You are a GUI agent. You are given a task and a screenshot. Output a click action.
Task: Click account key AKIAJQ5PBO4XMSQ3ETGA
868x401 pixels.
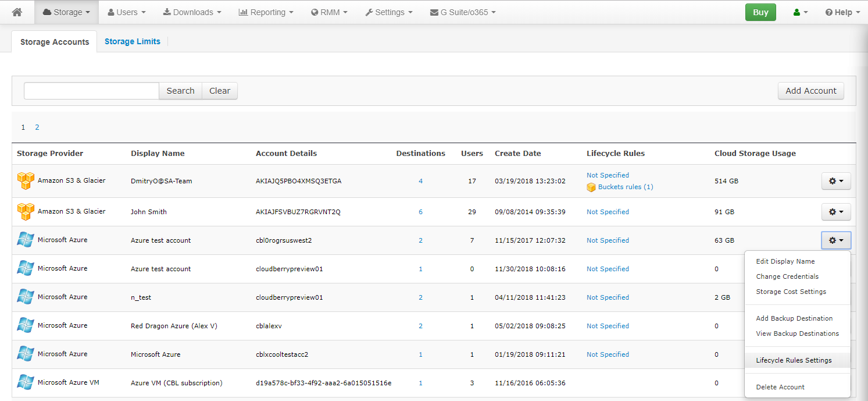(x=299, y=181)
